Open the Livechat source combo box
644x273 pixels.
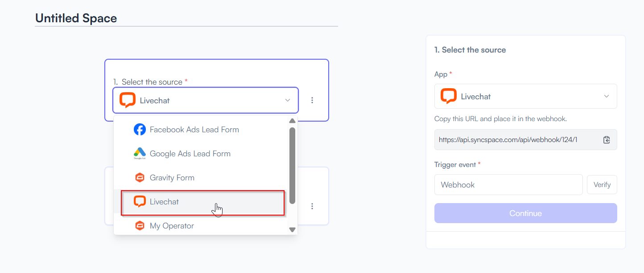[206, 100]
